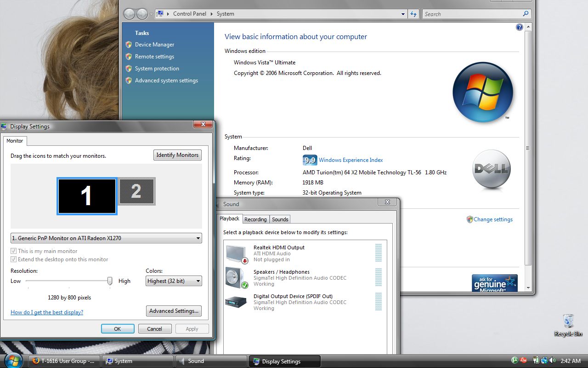Image resolution: width=588 pixels, height=368 pixels.
Task: Switch to Sound taskbar button
Action: point(211,361)
